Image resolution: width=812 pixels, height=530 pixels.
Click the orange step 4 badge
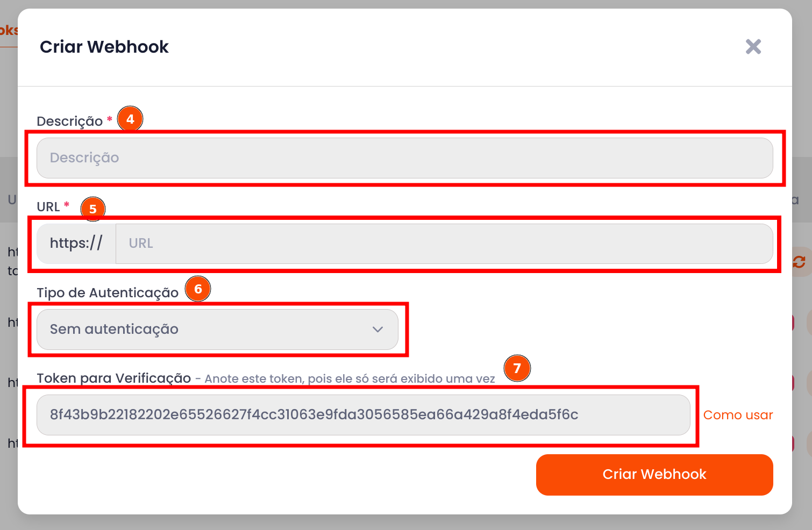(130, 119)
